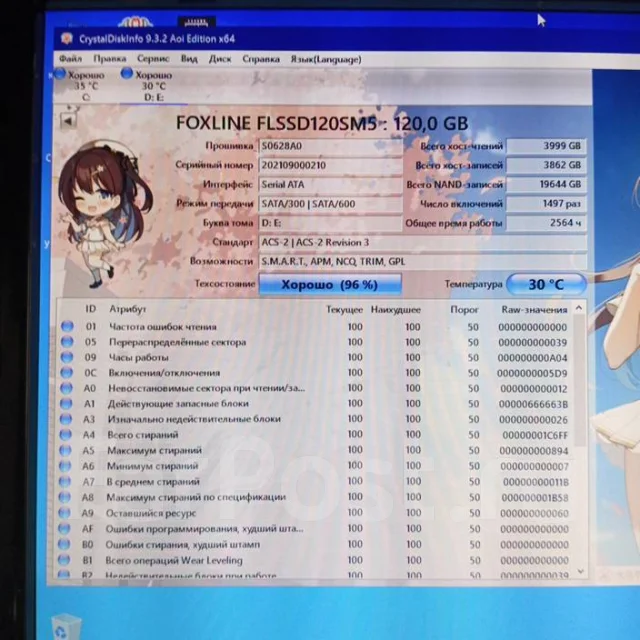The image size is (640, 640).
Task: Select the C: drive with 35 °C status
Action: point(81,85)
